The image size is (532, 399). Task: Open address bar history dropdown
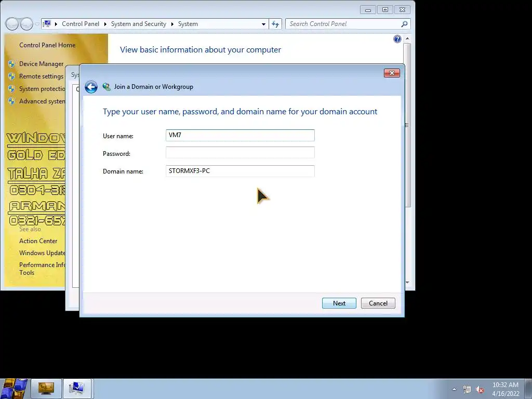click(x=263, y=24)
